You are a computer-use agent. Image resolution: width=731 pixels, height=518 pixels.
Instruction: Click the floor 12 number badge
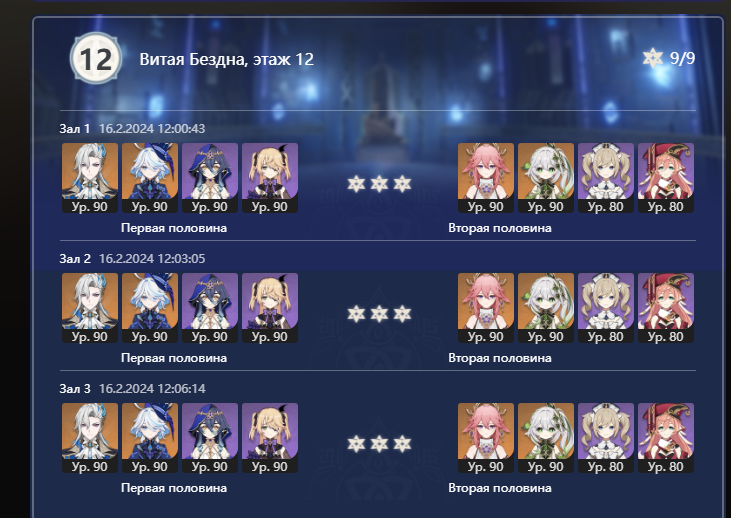tap(96, 59)
